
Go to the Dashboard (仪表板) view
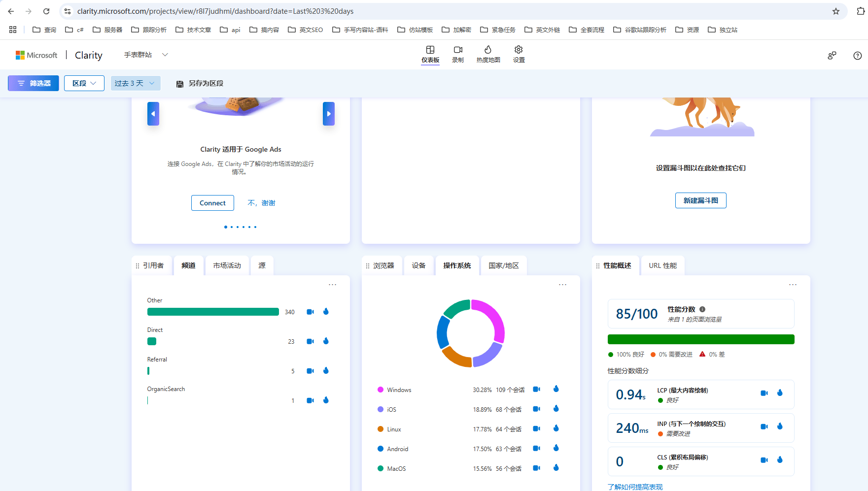[430, 54]
